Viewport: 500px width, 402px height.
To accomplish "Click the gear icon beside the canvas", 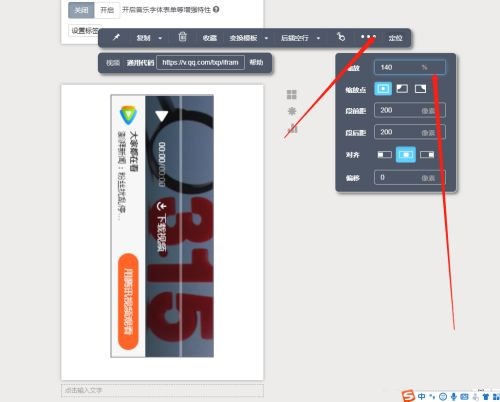I will [292, 111].
